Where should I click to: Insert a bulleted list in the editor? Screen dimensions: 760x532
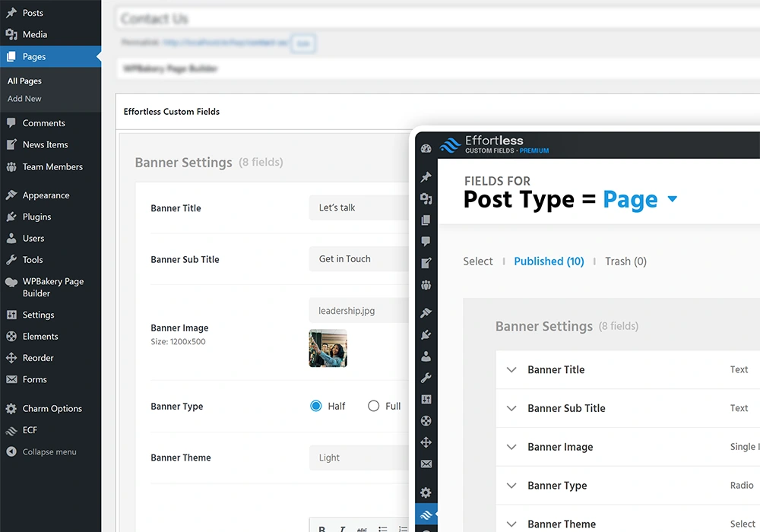382,527
